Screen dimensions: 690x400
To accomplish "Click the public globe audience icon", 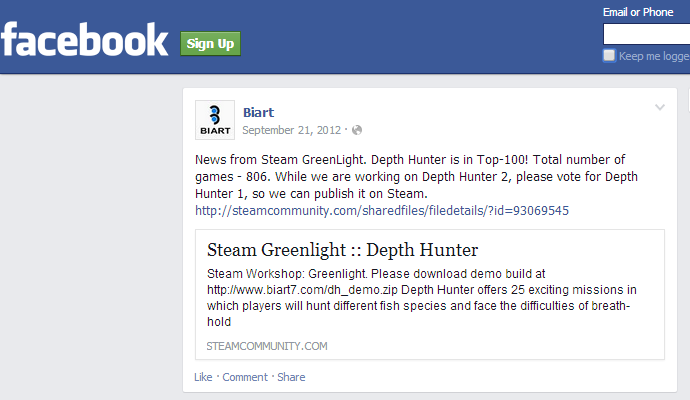I will [x=357, y=130].
